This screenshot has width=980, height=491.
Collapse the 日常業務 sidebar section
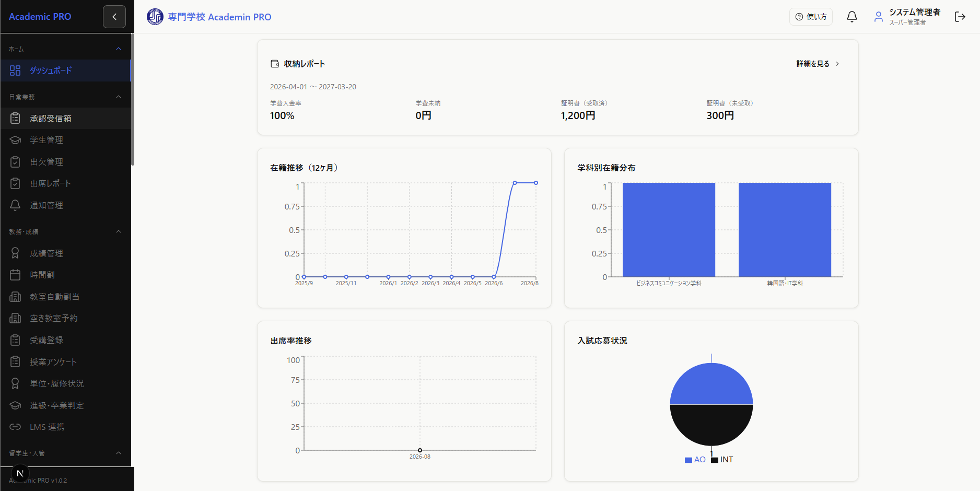point(119,97)
